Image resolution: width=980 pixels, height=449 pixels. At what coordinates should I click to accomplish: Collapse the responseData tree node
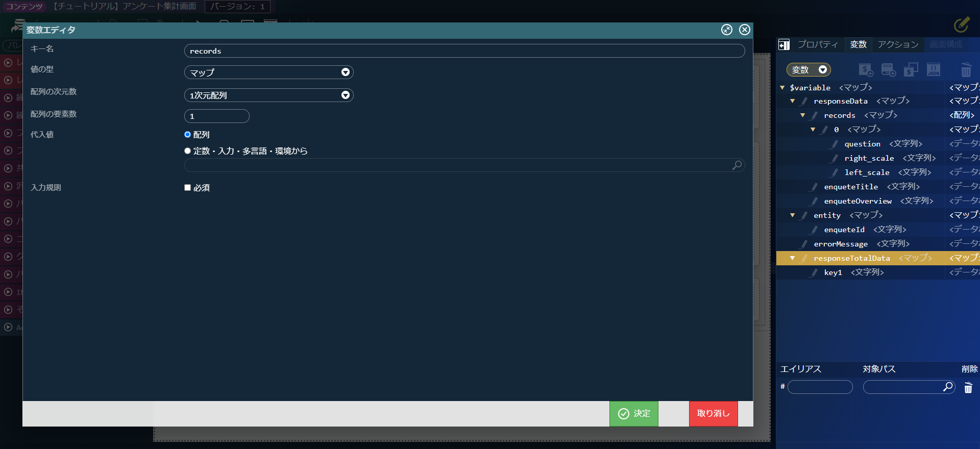(793, 101)
